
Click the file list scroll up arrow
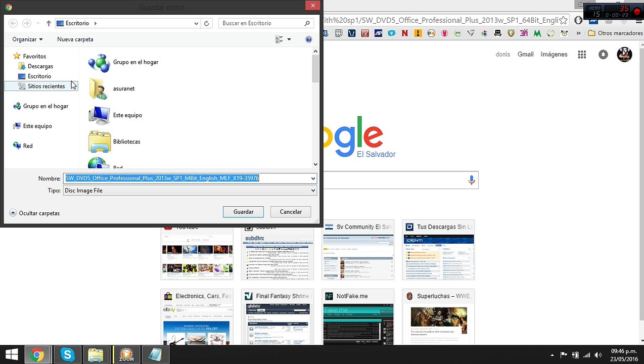tap(316, 51)
